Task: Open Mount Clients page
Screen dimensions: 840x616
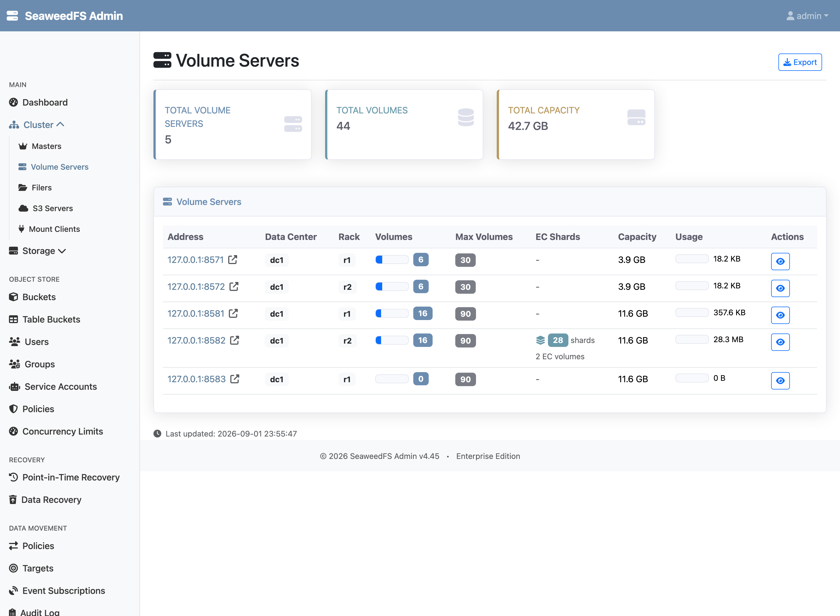Action: [x=49, y=229]
